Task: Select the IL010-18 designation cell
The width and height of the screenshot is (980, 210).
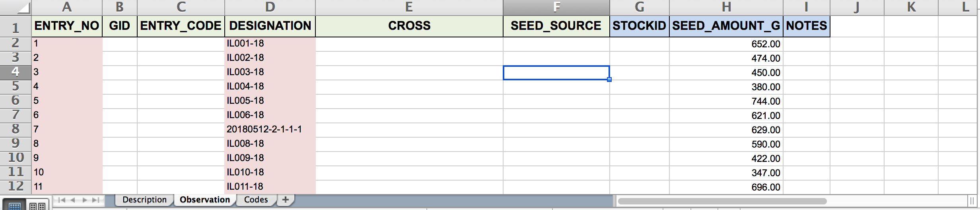Action: pyautogui.click(x=270, y=172)
